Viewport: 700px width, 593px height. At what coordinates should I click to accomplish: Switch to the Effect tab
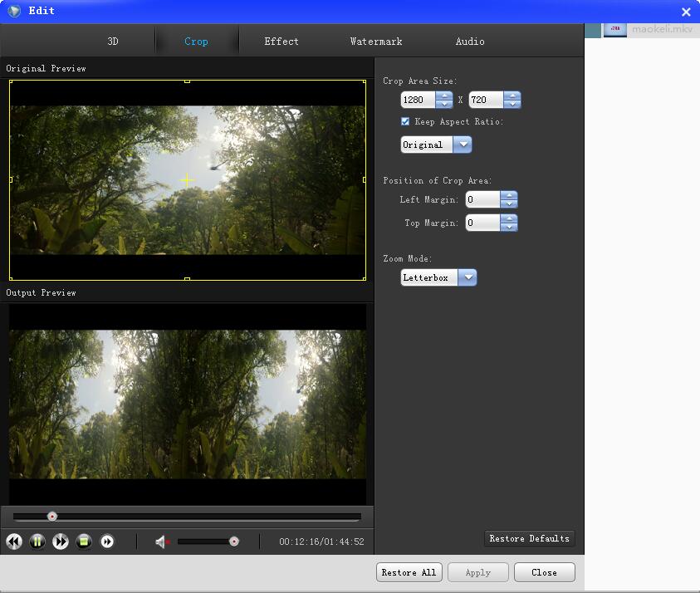[x=281, y=41]
